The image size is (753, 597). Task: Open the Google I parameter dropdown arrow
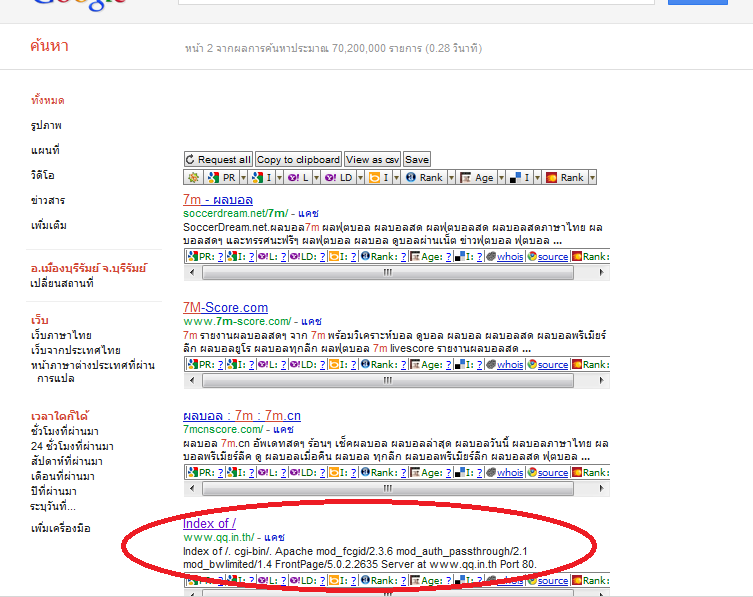tap(279, 178)
